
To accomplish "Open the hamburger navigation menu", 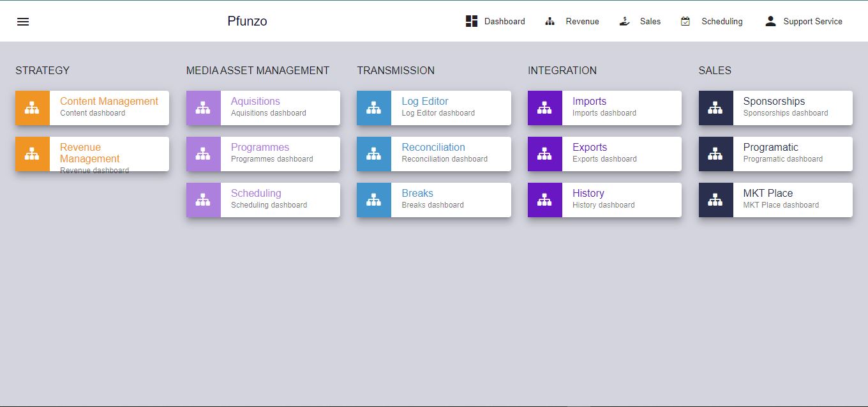I will point(23,22).
